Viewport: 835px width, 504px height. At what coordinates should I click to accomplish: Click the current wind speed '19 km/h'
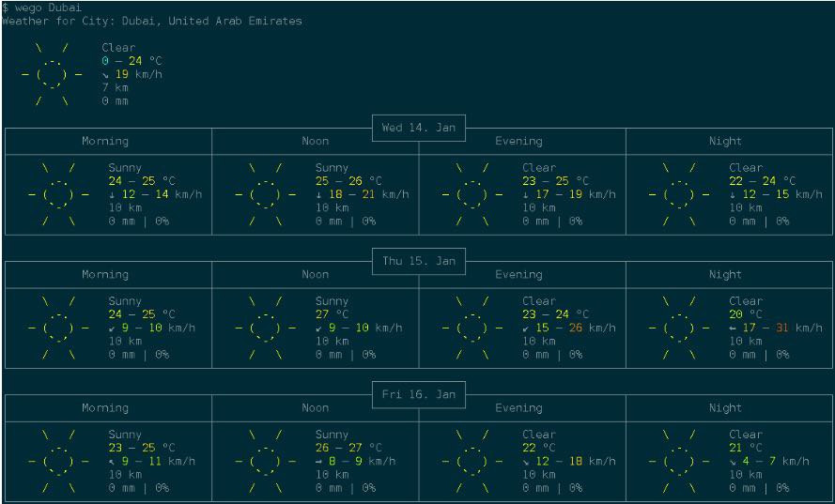tap(138, 74)
